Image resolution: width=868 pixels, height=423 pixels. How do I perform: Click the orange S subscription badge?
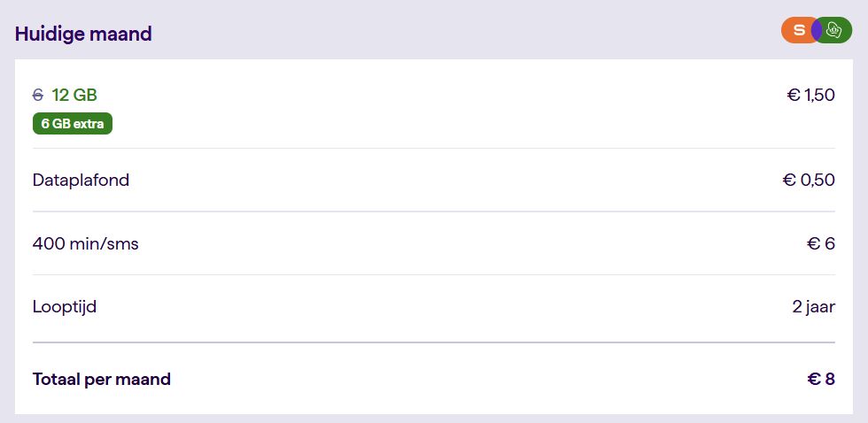[797, 30]
